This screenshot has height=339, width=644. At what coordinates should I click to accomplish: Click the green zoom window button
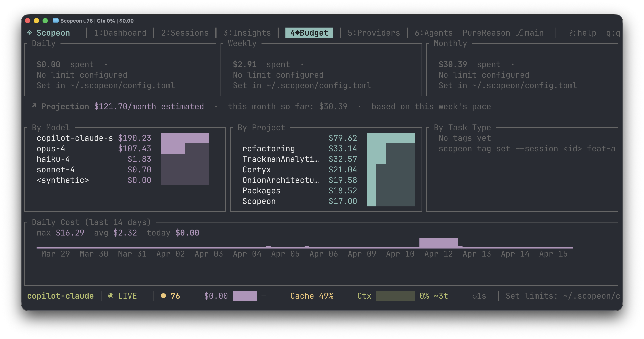tap(45, 21)
